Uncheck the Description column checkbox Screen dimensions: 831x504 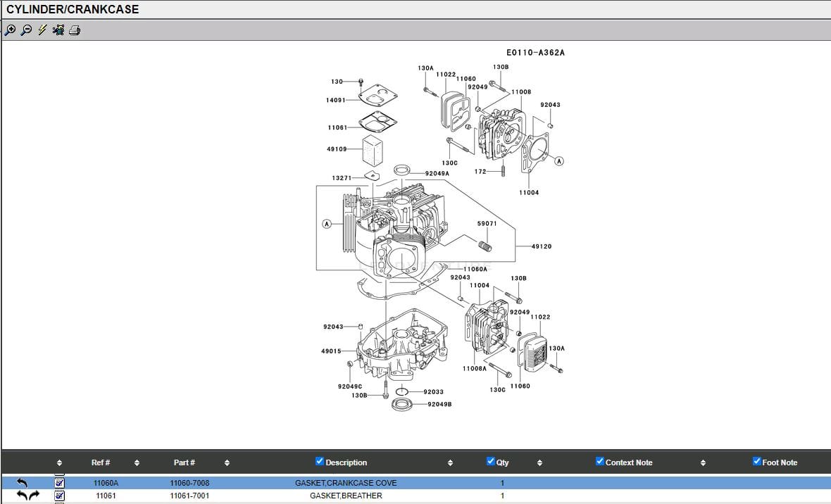click(x=320, y=462)
